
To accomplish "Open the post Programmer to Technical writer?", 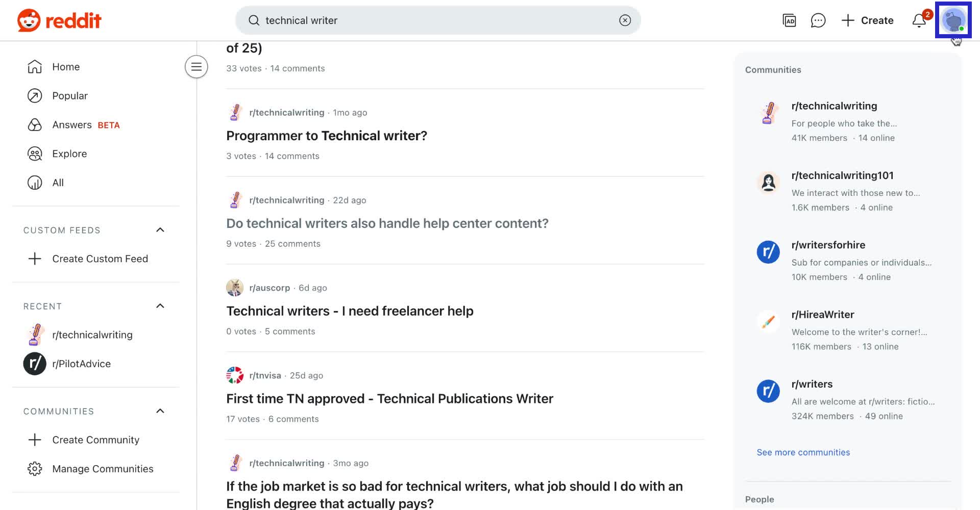I will pyautogui.click(x=327, y=136).
